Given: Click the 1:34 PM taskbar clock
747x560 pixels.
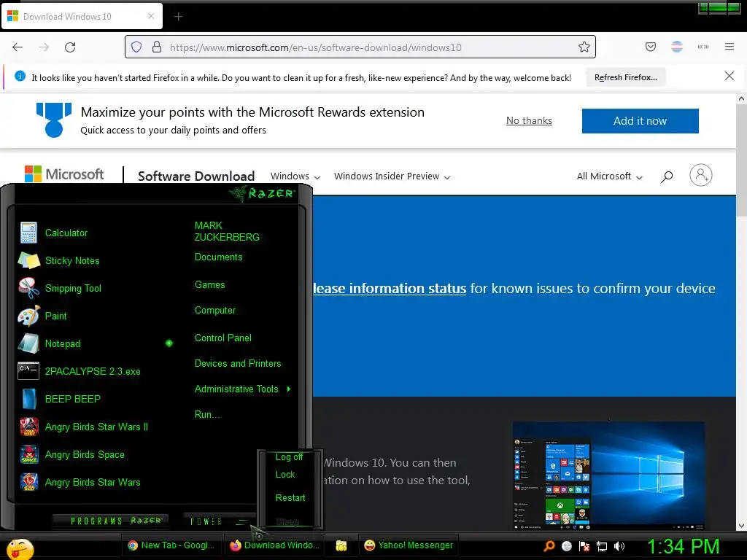Looking at the screenshot, I should click(683, 547).
